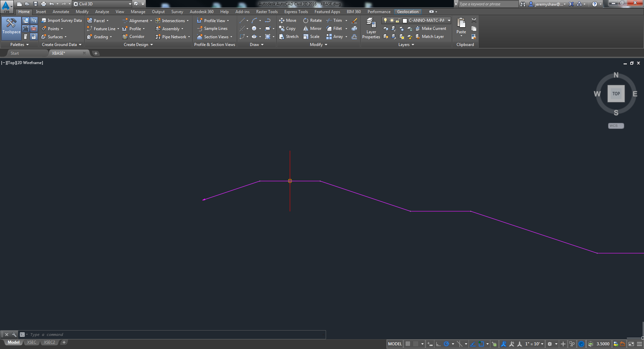Launch the Mirror command
This screenshot has height=349, width=644.
click(x=312, y=29)
